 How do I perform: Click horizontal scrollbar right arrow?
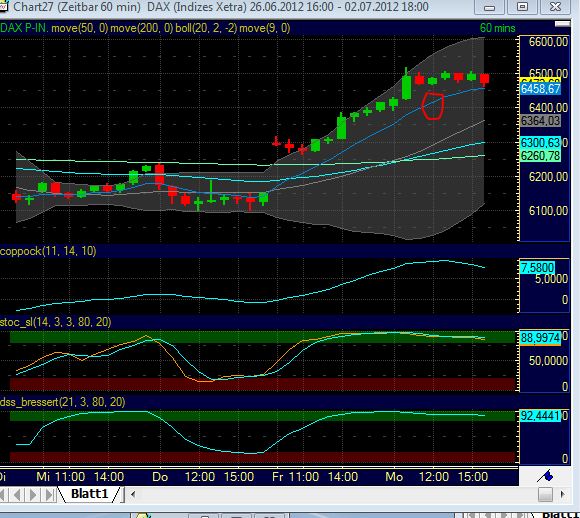tap(563, 494)
